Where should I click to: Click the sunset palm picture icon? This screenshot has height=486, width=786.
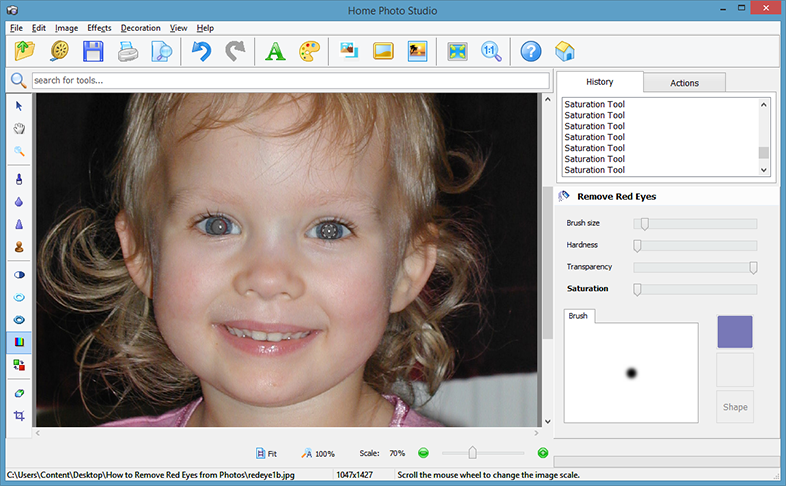(417, 51)
